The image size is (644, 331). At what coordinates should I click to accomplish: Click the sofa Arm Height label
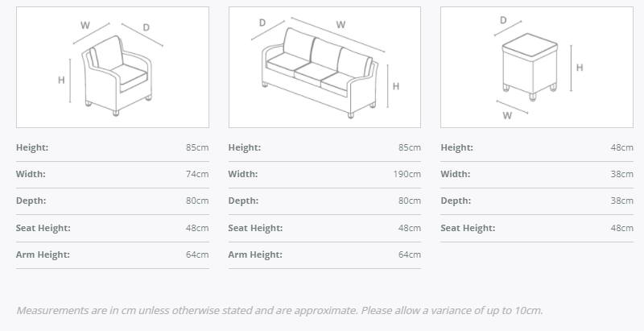click(x=255, y=254)
